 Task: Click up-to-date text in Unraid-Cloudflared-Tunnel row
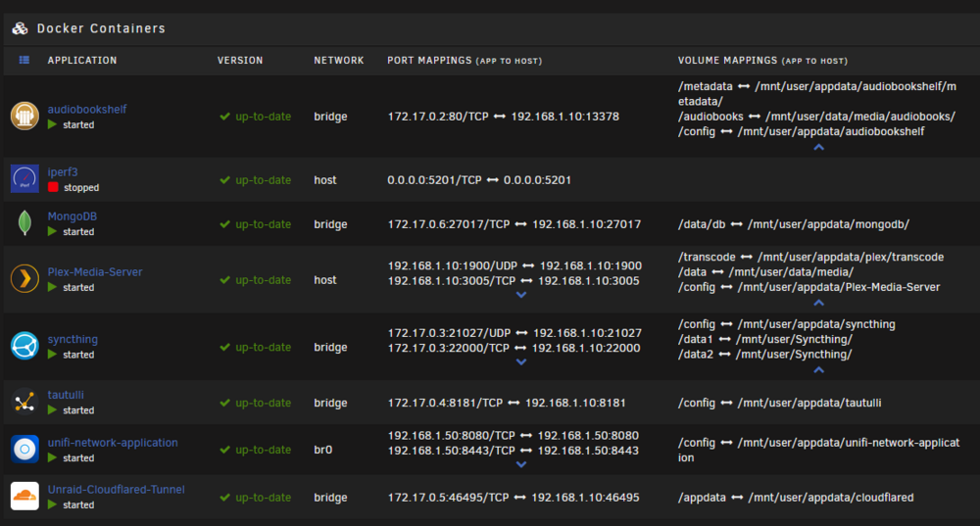(x=263, y=498)
